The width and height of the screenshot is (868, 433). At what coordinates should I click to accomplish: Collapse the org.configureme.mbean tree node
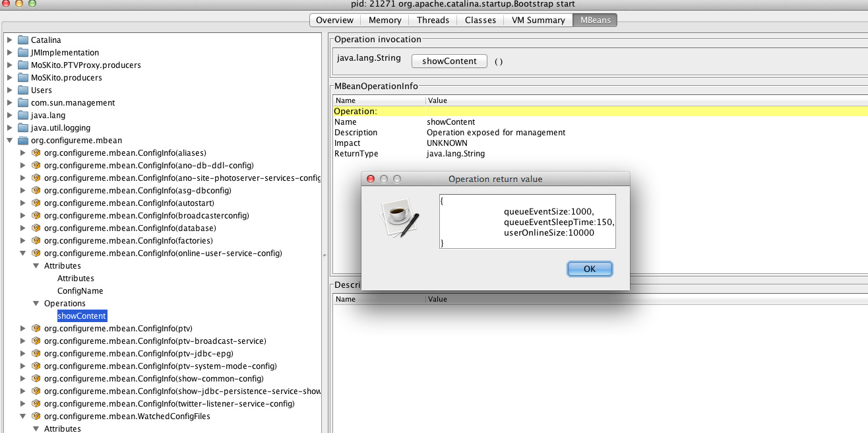pos(9,141)
